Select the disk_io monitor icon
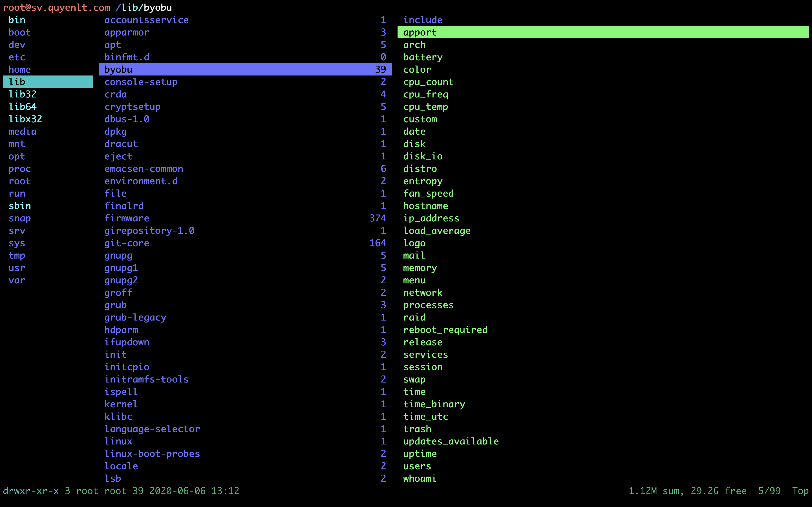Image resolution: width=812 pixels, height=507 pixels. coord(422,156)
